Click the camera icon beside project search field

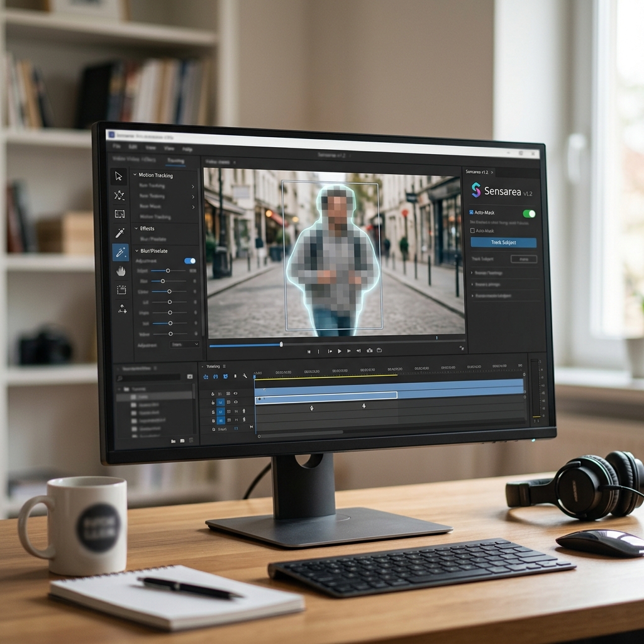(x=189, y=376)
